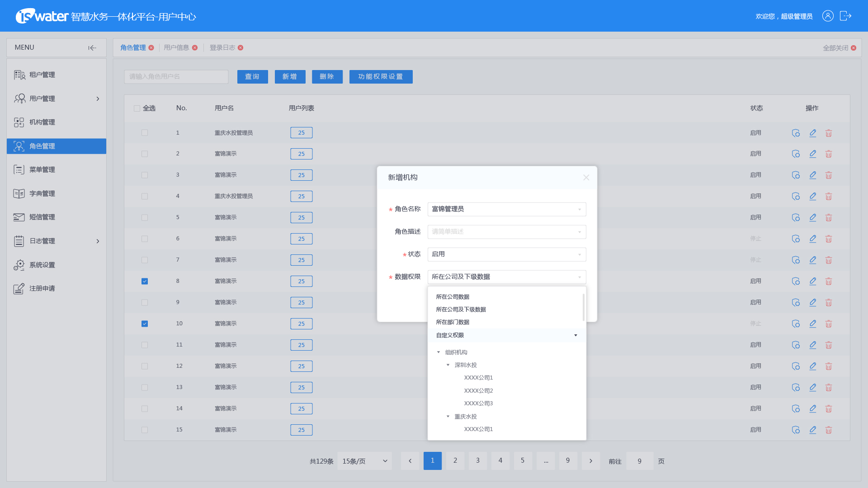Collapse the 组织机构 tree node
The image size is (868, 488).
click(439, 352)
